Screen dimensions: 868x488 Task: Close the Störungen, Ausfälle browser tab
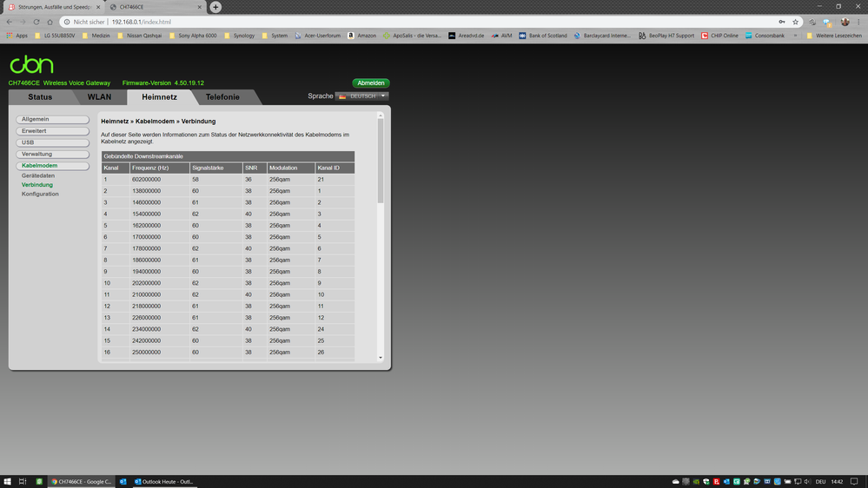pyautogui.click(x=98, y=7)
